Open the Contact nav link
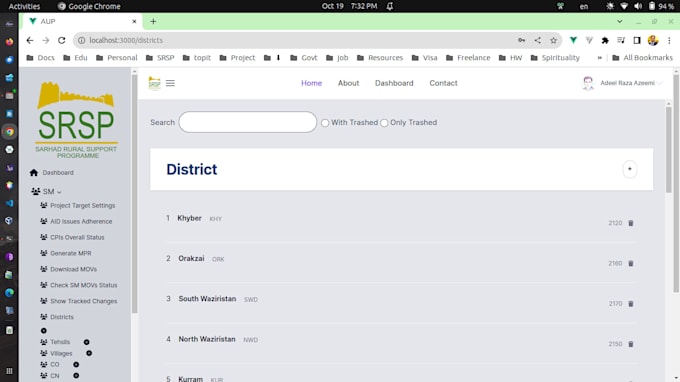 [443, 83]
